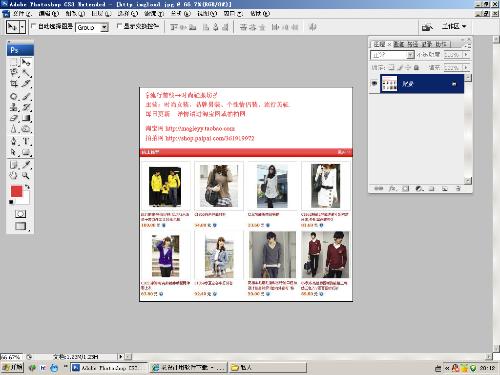Click the link layers icon
Screen dimensions: 500x375
pyautogui.click(x=378, y=189)
